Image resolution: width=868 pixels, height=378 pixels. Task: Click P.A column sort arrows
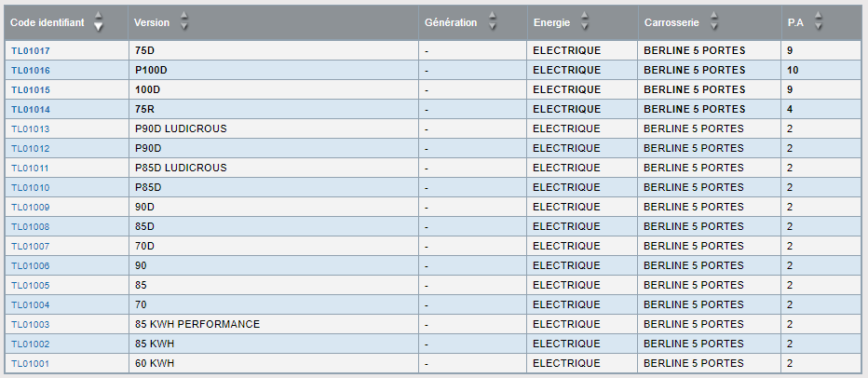(x=819, y=21)
